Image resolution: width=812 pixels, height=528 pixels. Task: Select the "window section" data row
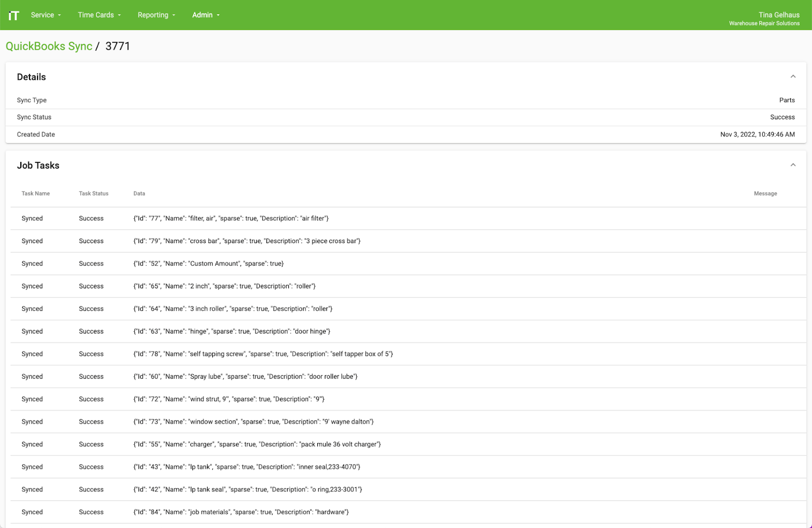tap(409, 422)
